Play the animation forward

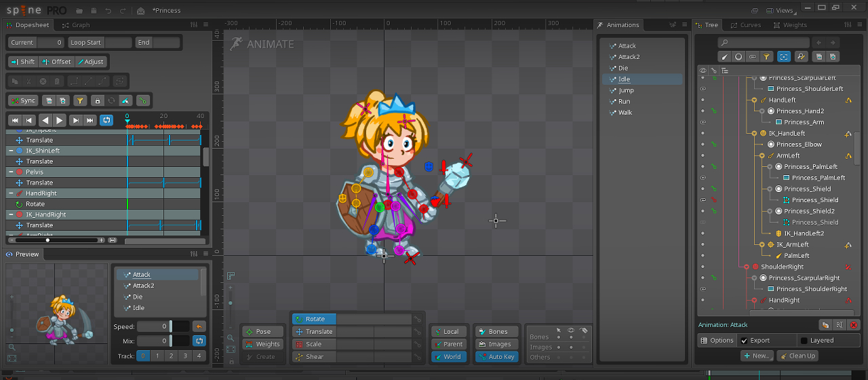coord(60,120)
